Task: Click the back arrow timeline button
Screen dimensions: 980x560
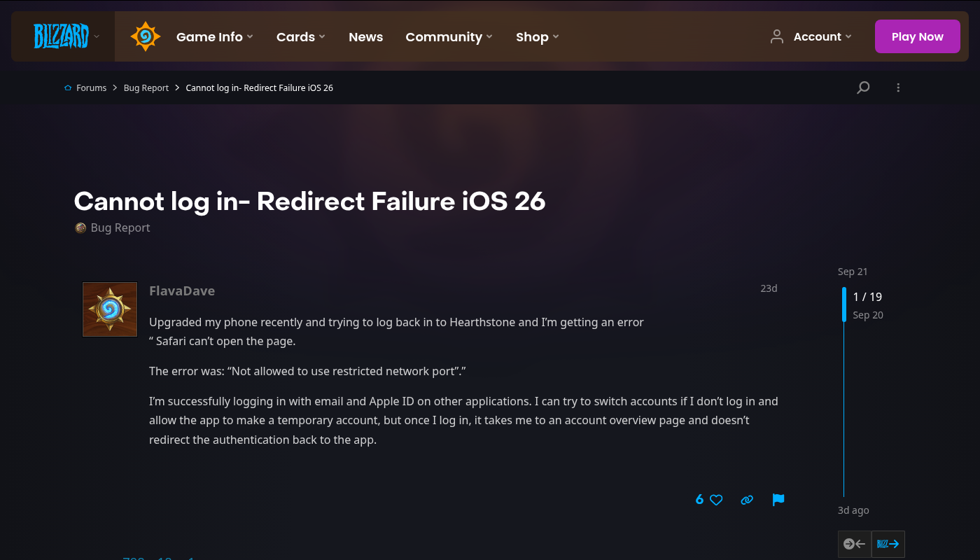Action: (x=855, y=544)
